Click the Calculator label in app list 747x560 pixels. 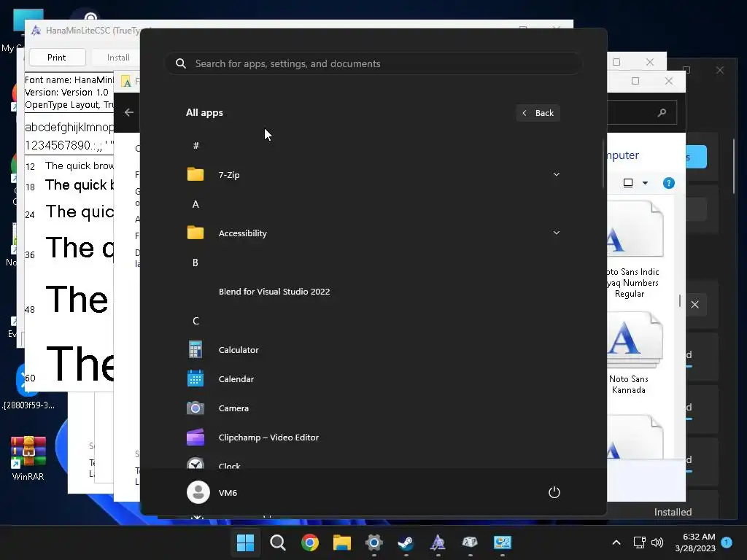[x=239, y=349]
